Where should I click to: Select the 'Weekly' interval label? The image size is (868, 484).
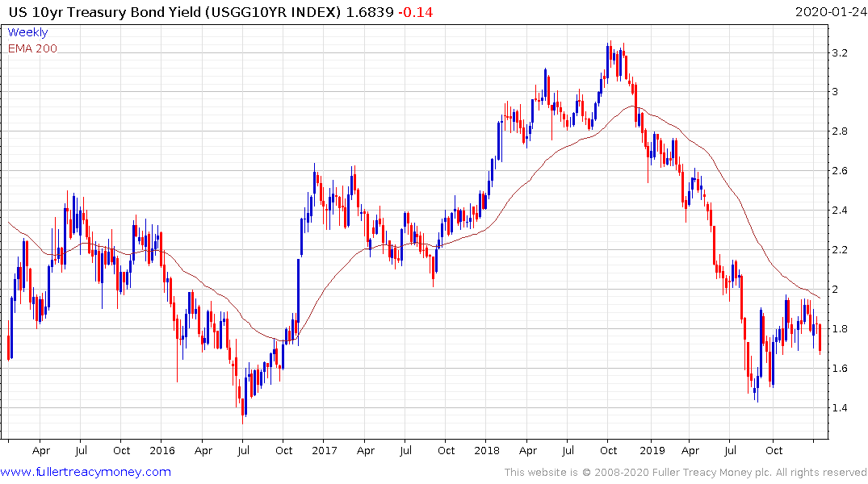click(27, 32)
